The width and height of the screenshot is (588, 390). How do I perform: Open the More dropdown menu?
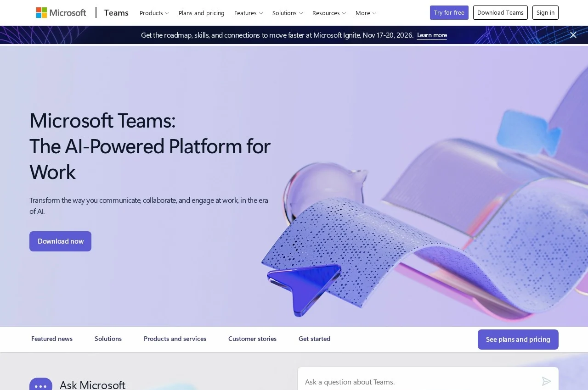pyautogui.click(x=366, y=13)
